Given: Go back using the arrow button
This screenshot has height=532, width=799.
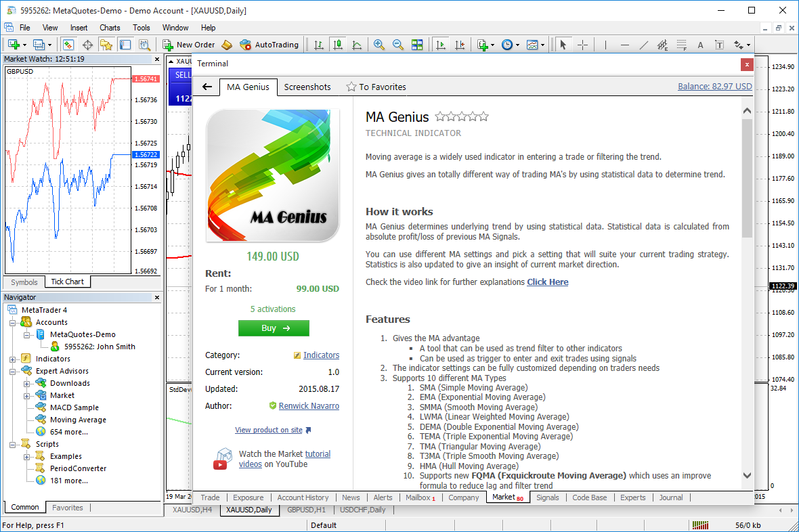Looking at the screenshot, I should point(207,87).
